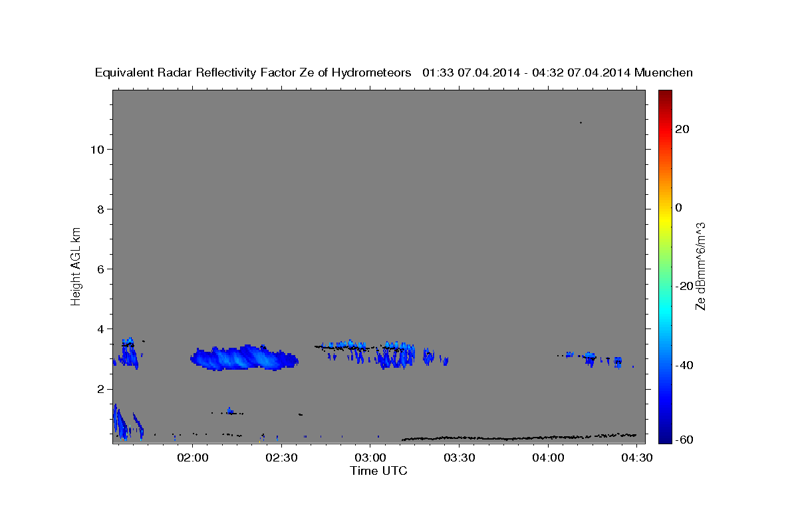The height and width of the screenshot is (532, 798).
Task: Click the height tick label '6'
Action: pos(100,269)
